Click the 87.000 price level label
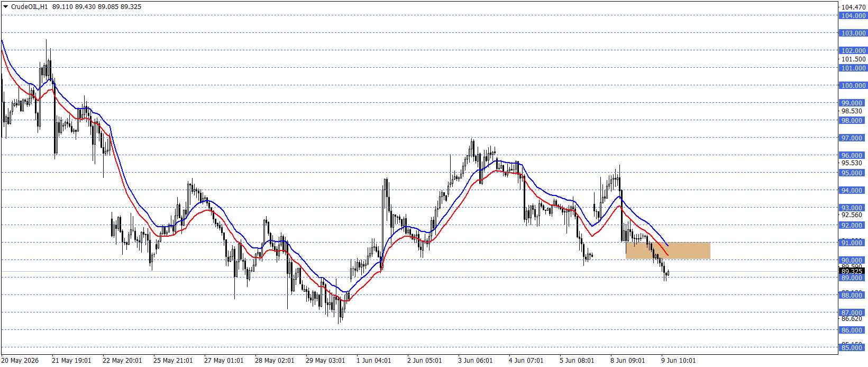This screenshot has height=367, width=868. coord(853,313)
